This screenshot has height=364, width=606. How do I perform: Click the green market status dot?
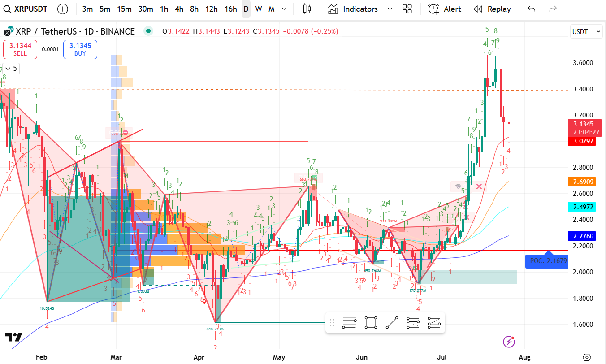coord(148,31)
